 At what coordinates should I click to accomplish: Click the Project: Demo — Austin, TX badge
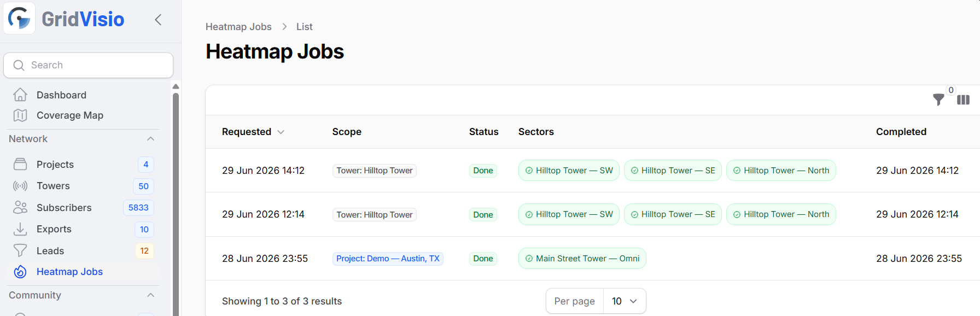[x=388, y=259]
